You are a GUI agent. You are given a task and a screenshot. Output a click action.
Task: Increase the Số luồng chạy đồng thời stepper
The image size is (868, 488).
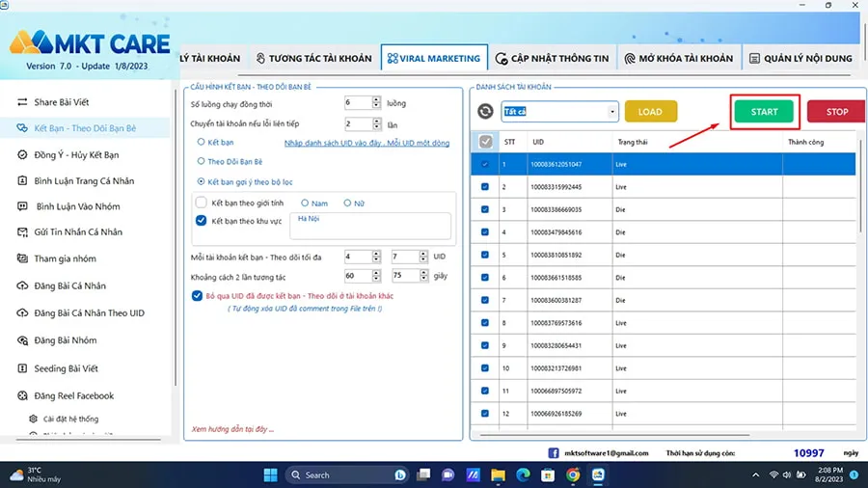375,99
